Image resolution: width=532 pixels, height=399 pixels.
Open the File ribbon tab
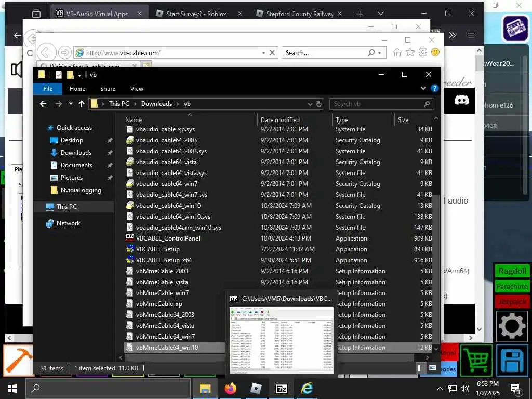coord(48,89)
